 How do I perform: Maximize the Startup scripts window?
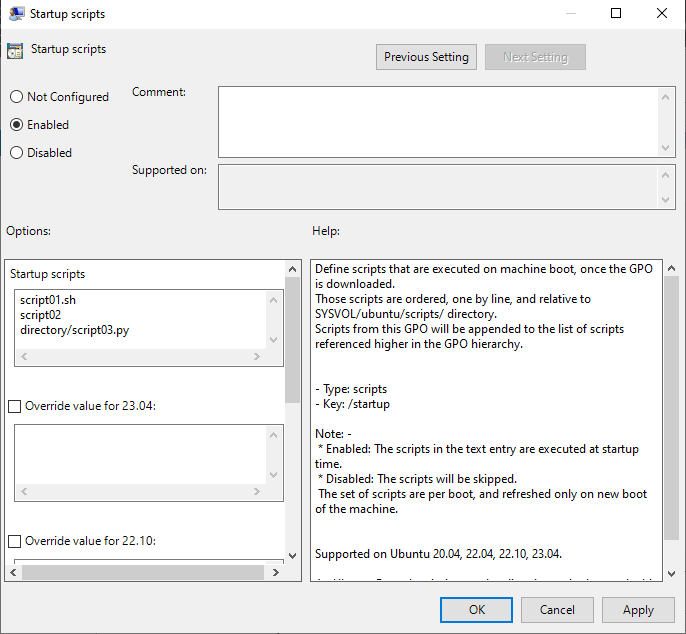pyautogui.click(x=616, y=14)
